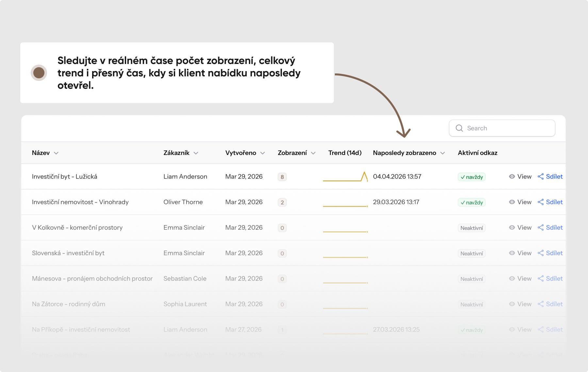The image size is (588, 372).
Task: Click trend sparkline for Investiční byt - Lužická
Action: [x=345, y=177]
